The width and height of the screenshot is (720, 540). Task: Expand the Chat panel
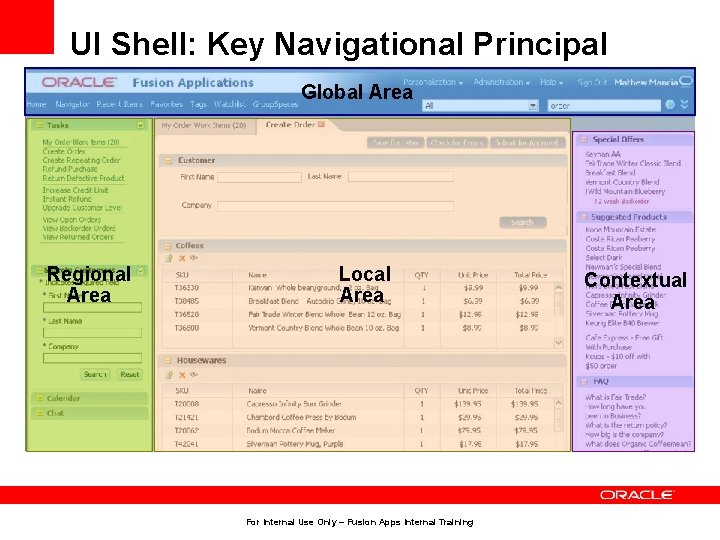(40, 413)
